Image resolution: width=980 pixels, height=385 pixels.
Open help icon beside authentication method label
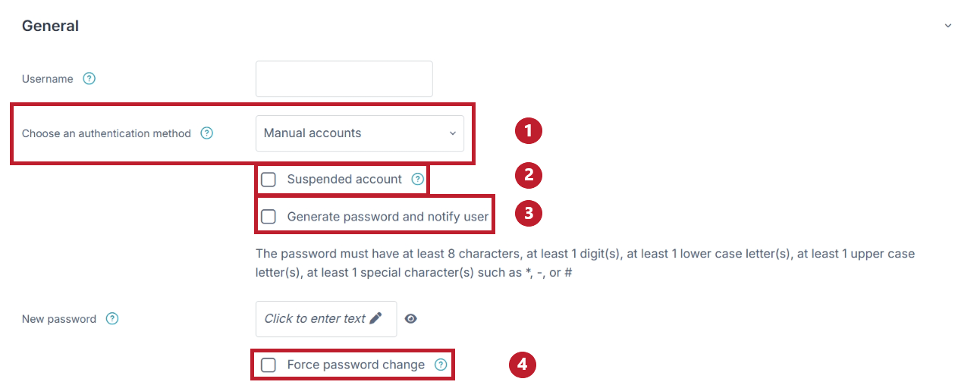(x=206, y=133)
